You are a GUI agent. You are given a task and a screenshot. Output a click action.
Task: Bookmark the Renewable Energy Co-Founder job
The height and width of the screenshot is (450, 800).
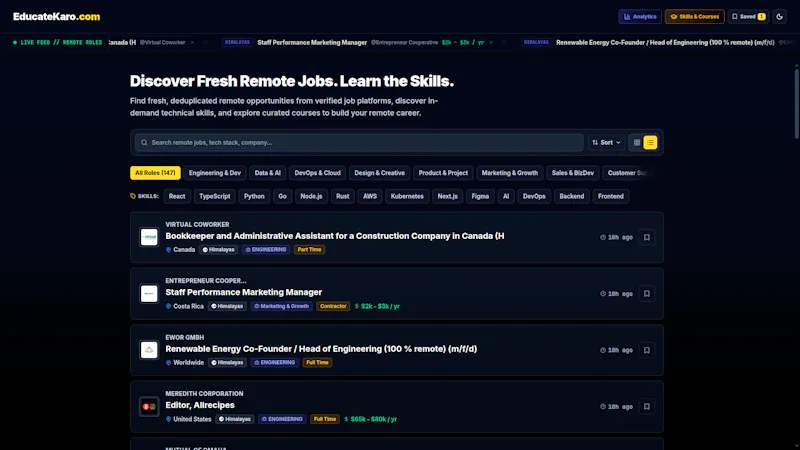(646, 351)
